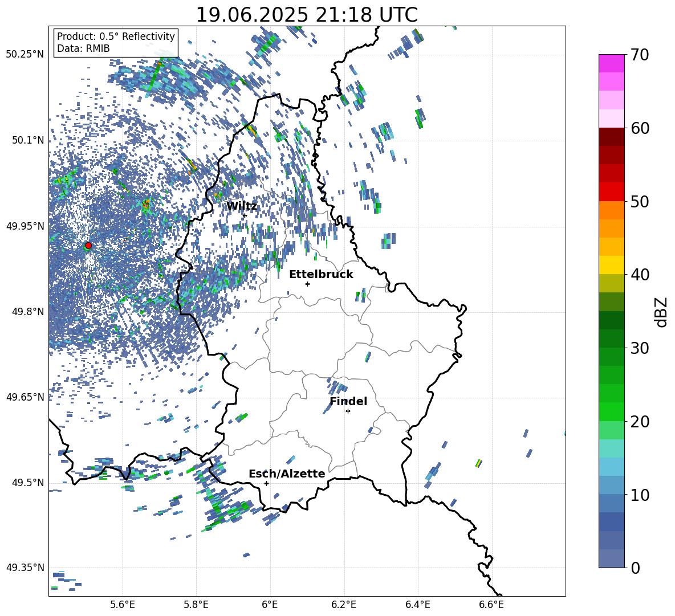This screenshot has height=616, width=675.
Task: Click the 49.35°N latitude label
Action: tap(25, 568)
